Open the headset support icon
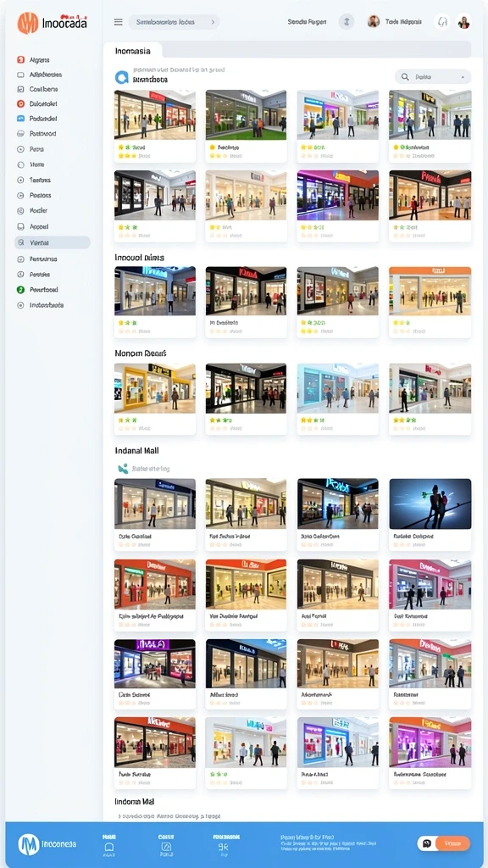Viewport: 488px width, 868px height. point(442,22)
